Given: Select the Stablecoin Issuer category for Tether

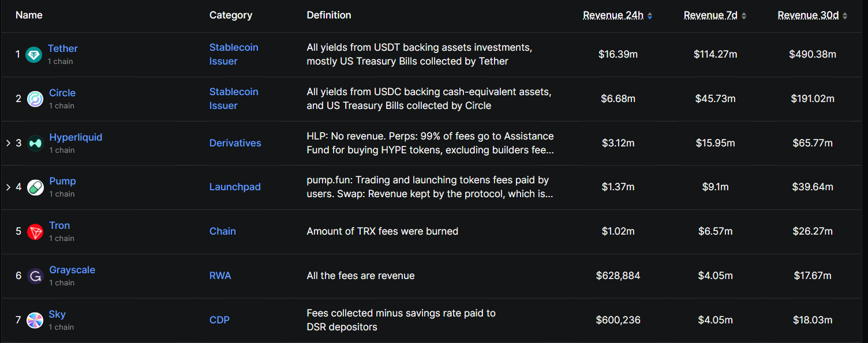Looking at the screenshot, I should click(x=234, y=54).
